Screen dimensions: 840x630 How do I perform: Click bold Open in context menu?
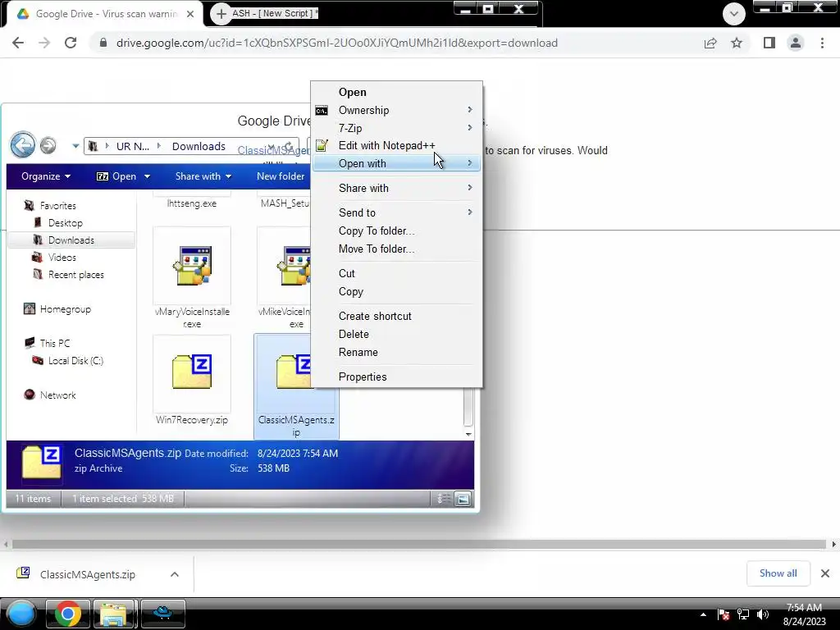(x=396, y=92)
